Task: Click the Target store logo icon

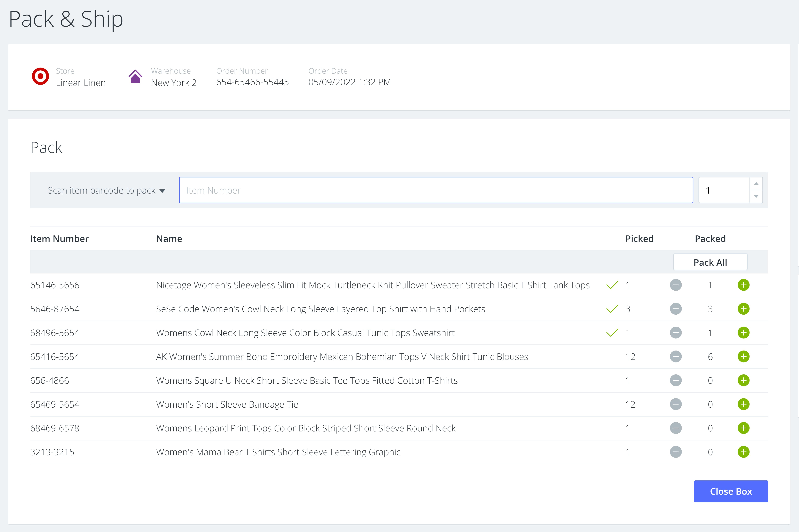Action: [40, 76]
